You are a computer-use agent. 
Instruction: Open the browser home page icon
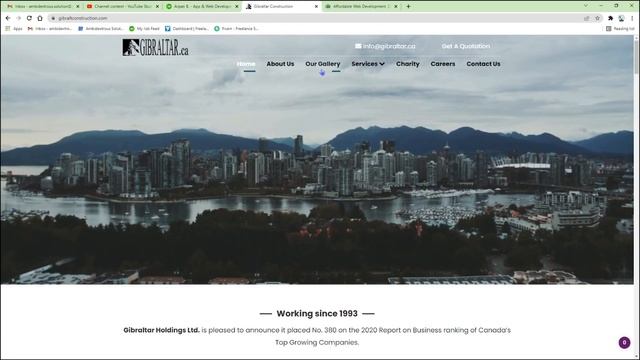[x=40, y=18]
